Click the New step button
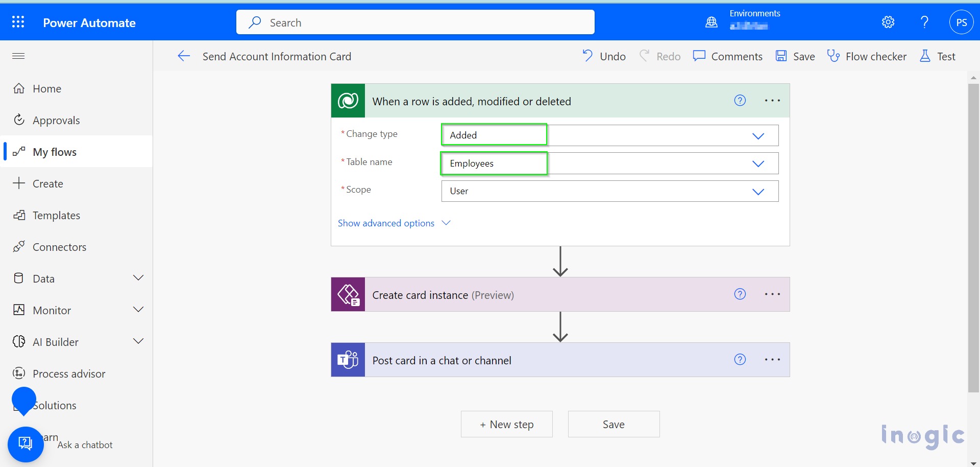The width and height of the screenshot is (980, 467). coord(506,424)
